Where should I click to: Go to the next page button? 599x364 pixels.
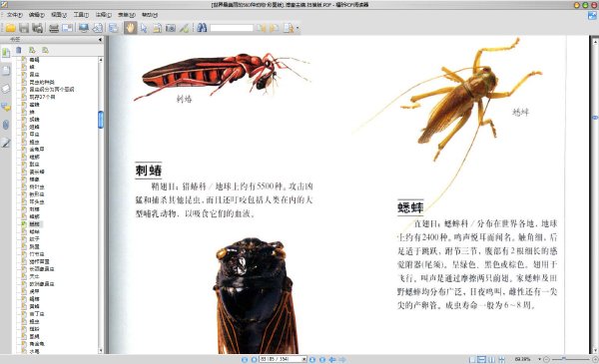312,359
